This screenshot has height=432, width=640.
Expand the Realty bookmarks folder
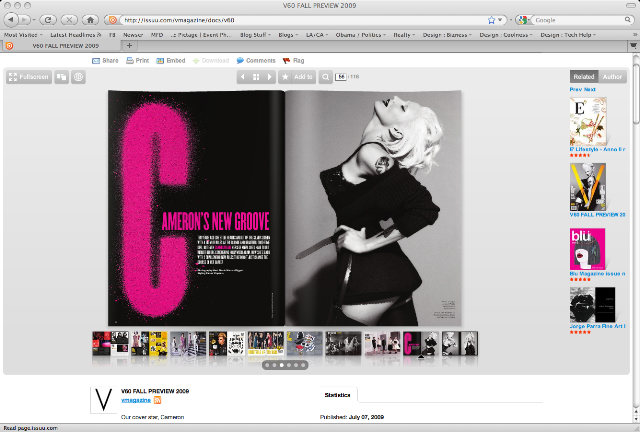pyautogui.click(x=404, y=35)
